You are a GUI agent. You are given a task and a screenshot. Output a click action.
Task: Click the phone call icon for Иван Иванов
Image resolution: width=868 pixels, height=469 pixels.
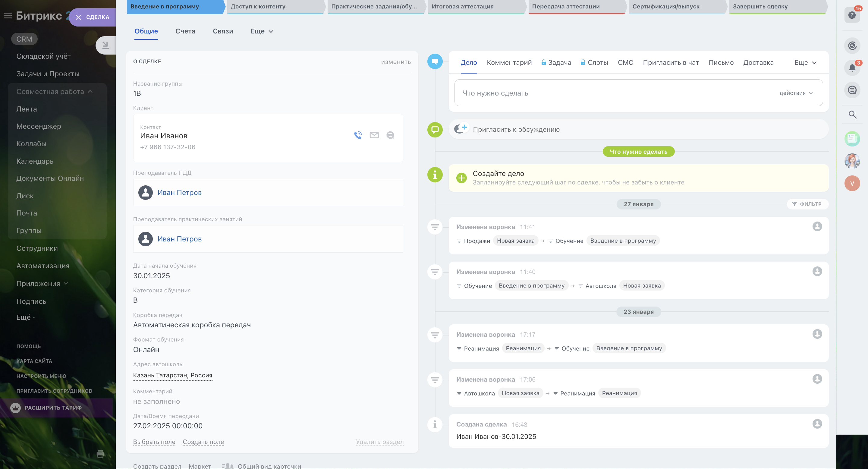pyautogui.click(x=358, y=135)
